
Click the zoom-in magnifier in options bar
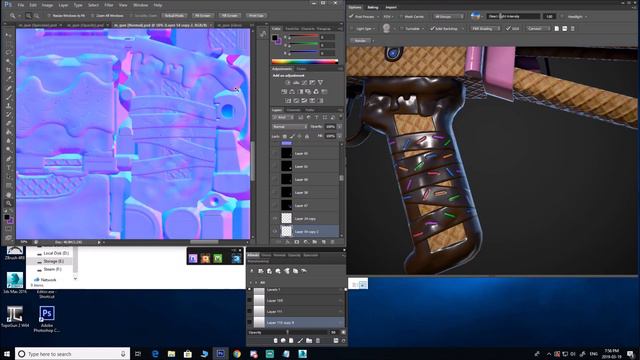[29, 16]
